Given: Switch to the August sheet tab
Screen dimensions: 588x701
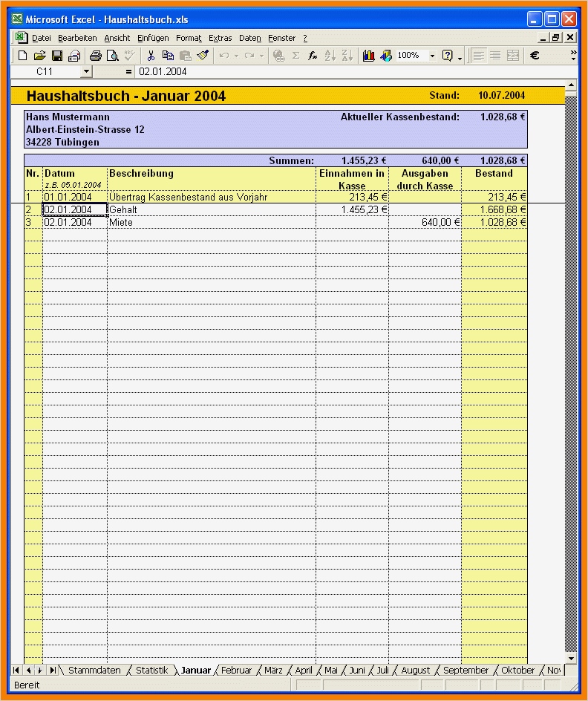Looking at the screenshot, I should (x=416, y=670).
